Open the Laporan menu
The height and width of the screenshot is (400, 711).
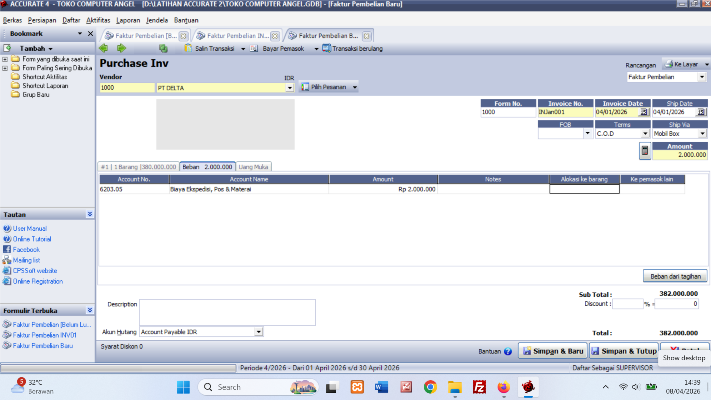(x=128, y=20)
